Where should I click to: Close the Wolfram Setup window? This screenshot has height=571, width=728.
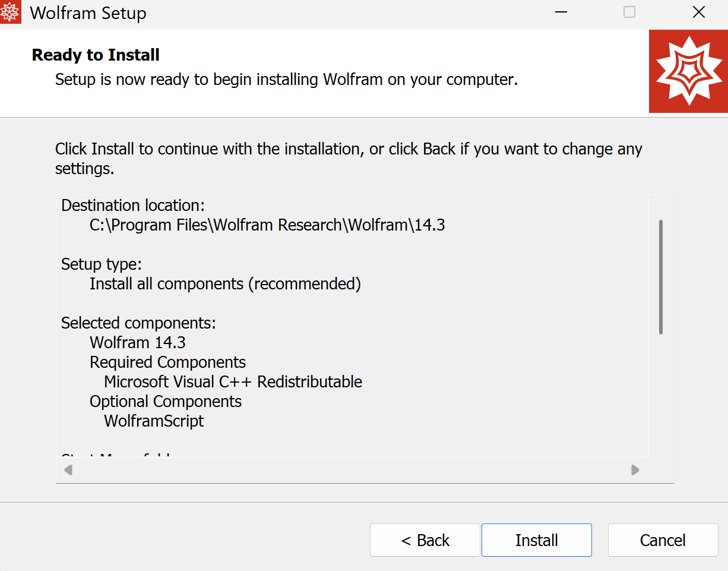point(699,12)
